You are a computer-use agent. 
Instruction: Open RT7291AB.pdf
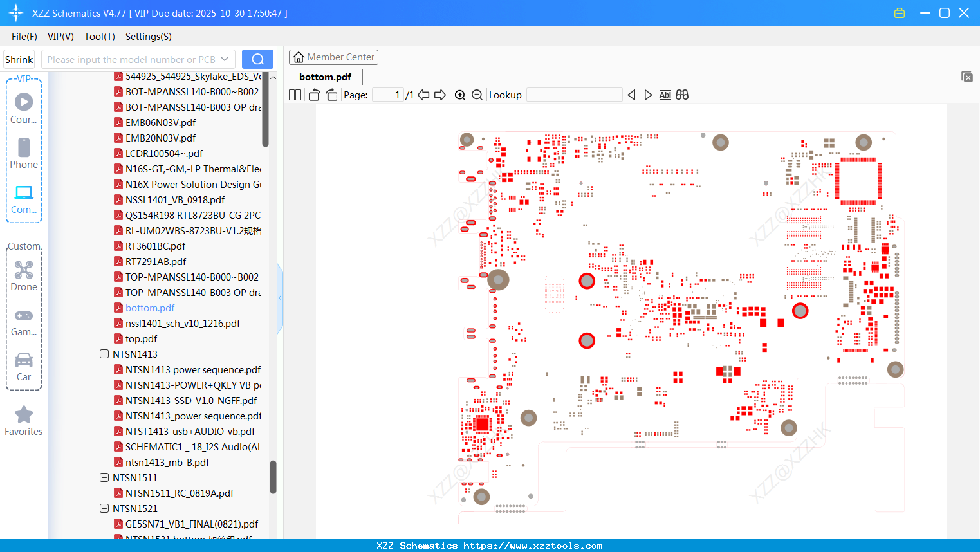tap(156, 261)
